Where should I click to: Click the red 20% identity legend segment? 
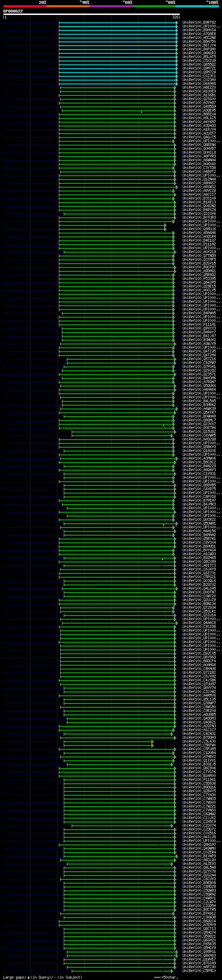[x=25, y=6]
